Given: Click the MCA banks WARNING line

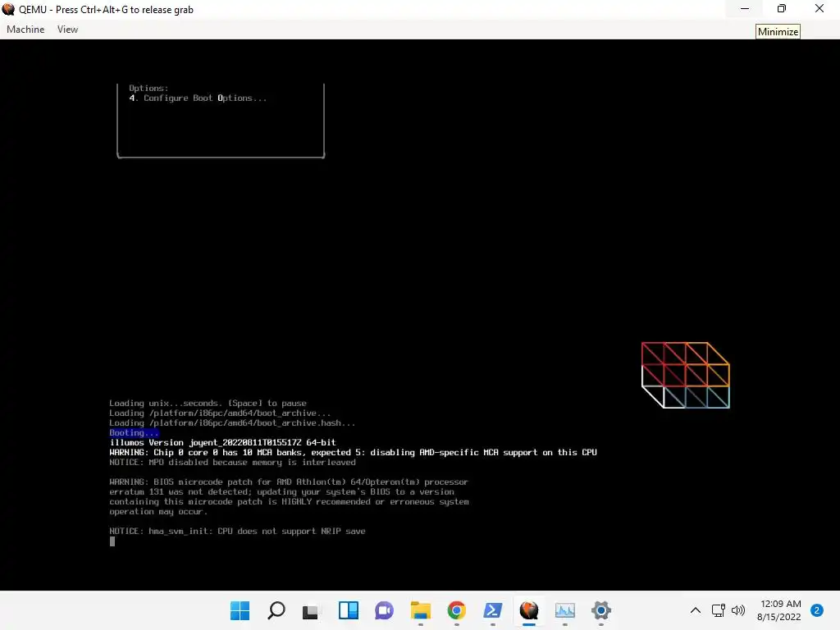Looking at the screenshot, I should (x=353, y=453).
